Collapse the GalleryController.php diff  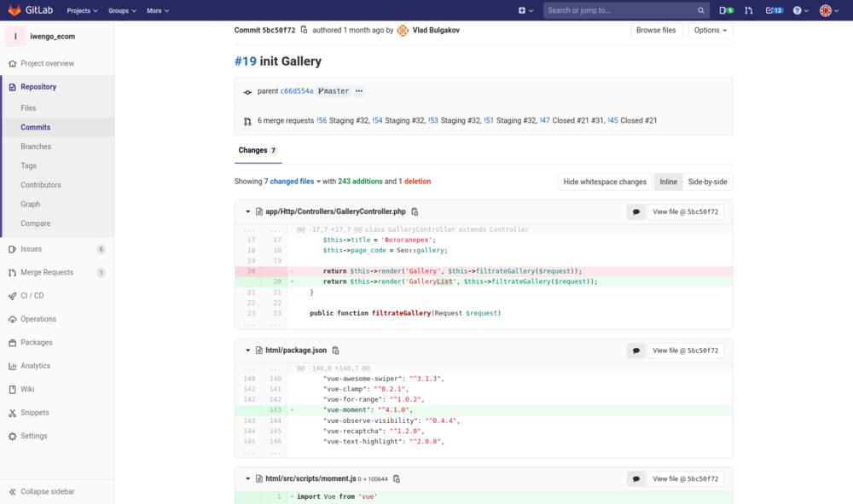(x=248, y=211)
